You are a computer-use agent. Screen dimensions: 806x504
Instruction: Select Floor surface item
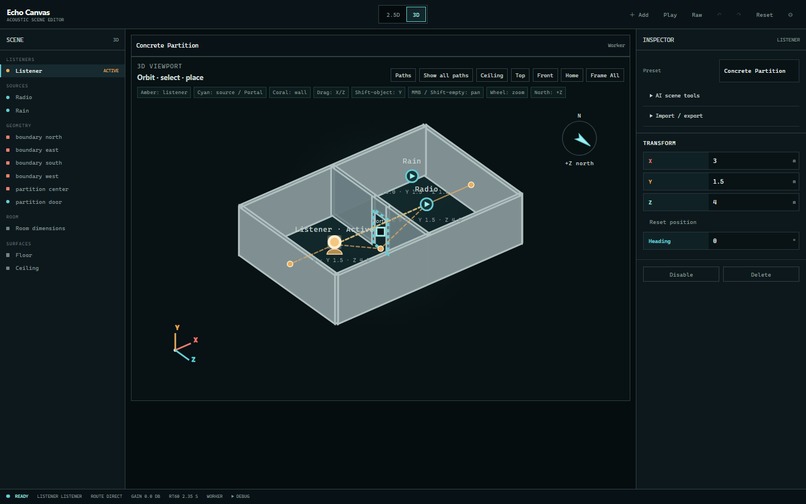coord(62,255)
